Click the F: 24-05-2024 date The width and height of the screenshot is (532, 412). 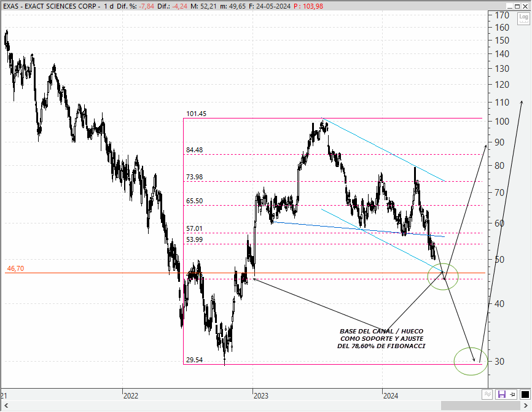point(270,6)
